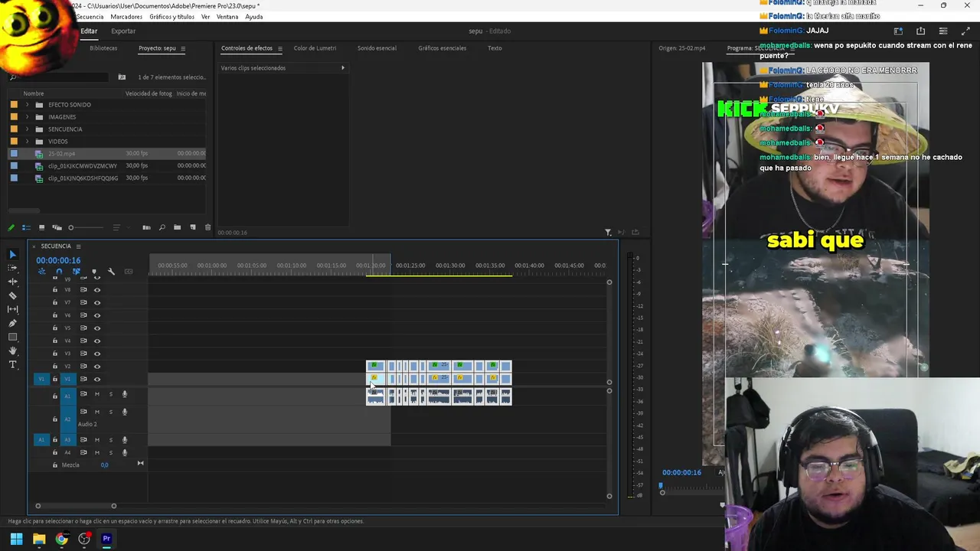
Task: Toggle lock on track V4
Action: 54,341
